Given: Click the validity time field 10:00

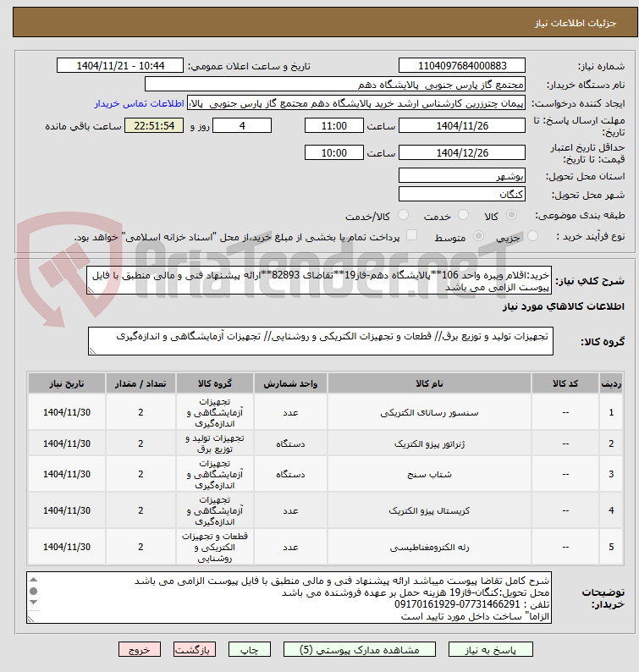Looking at the screenshot, I should [x=333, y=152].
